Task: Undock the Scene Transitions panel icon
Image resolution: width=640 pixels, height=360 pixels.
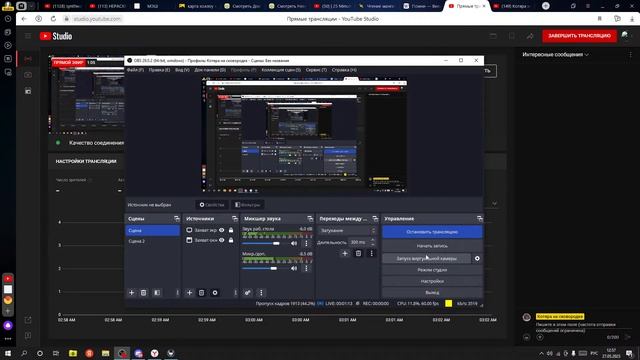Action: pyautogui.click(x=375, y=219)
